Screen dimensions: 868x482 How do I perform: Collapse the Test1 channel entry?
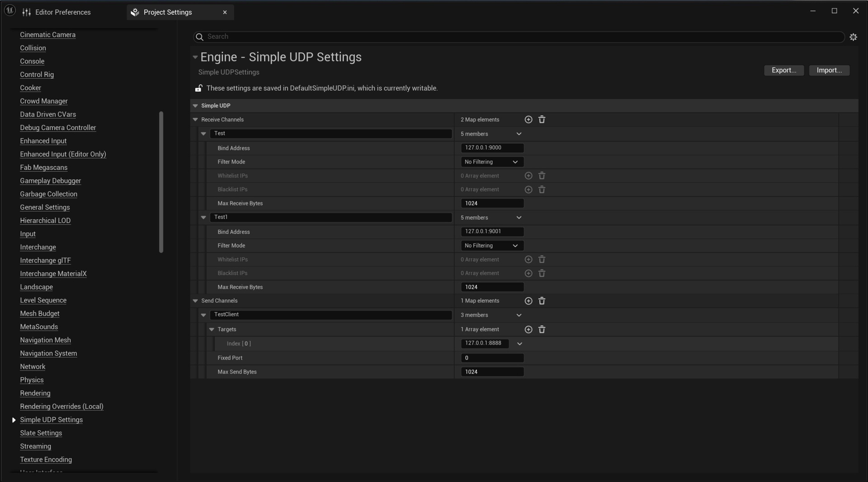pyautogui.click(x=203, y=218)
